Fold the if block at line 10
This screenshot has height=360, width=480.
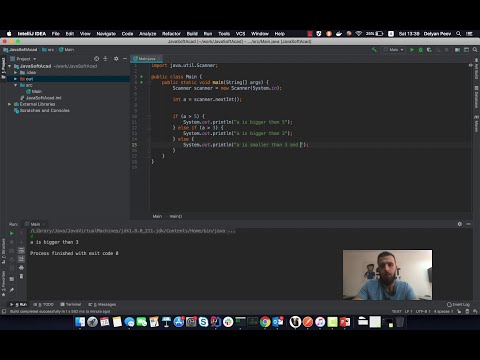tap(149, 116)
